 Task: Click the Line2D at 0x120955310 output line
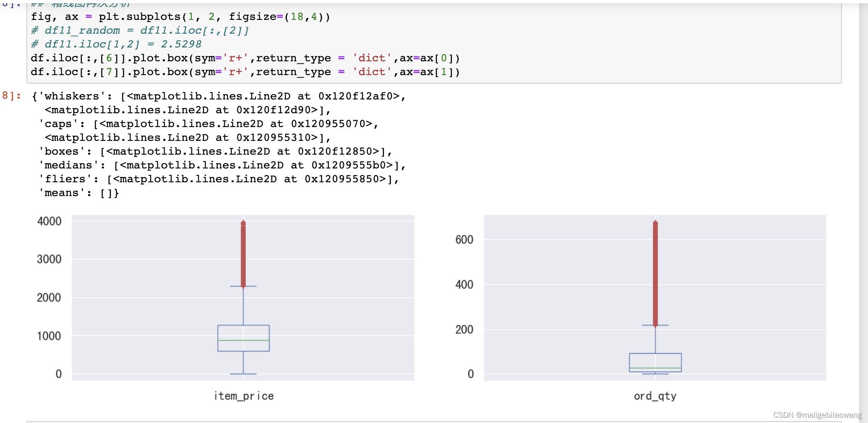click(188, 138)
